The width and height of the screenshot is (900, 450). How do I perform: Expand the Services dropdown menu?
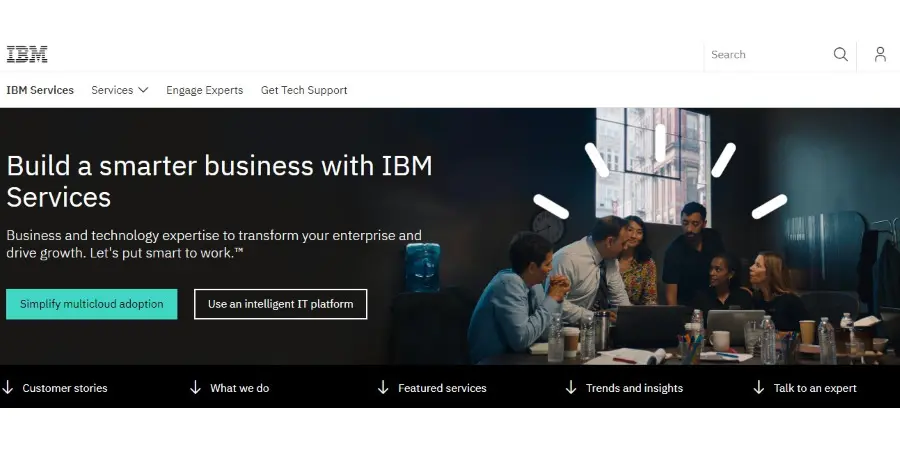point(112,90)
